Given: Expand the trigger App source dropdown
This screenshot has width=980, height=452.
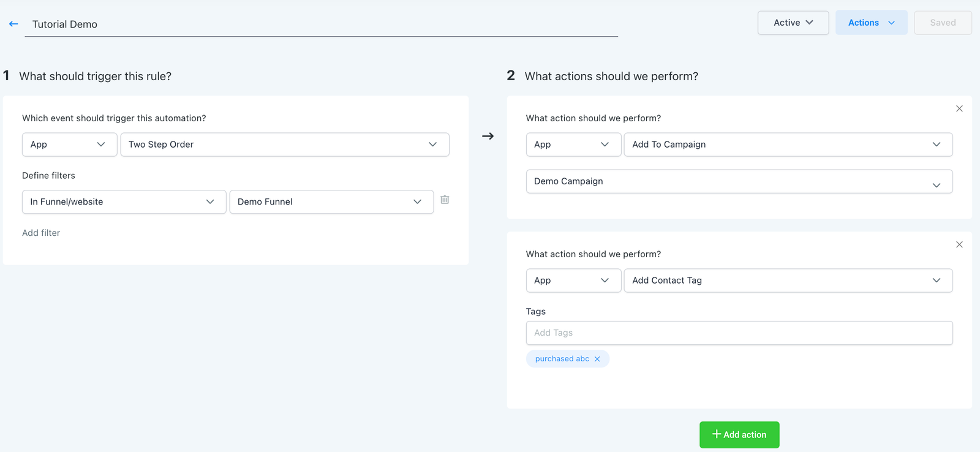Looking at the screenshot, I should pyautogui.click(x=69, y=145).
